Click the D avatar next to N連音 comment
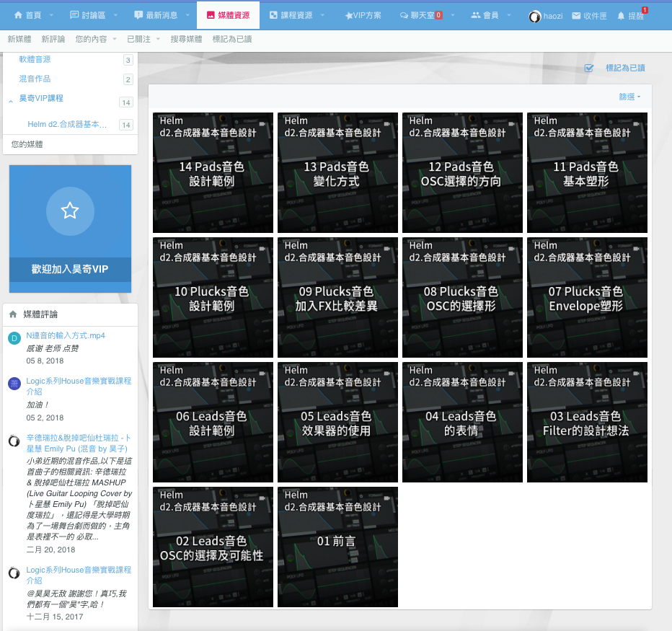Image resolution: width=672 pixels, height=631 pixels. (14, 338)
